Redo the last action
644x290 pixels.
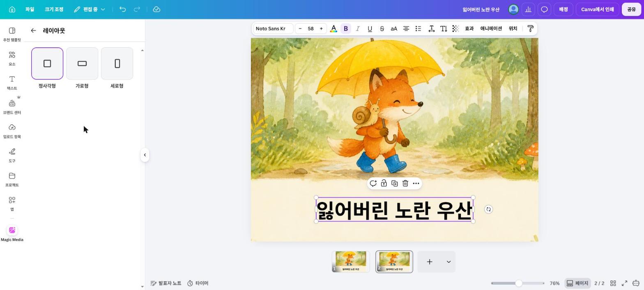(x=137, y=9)
